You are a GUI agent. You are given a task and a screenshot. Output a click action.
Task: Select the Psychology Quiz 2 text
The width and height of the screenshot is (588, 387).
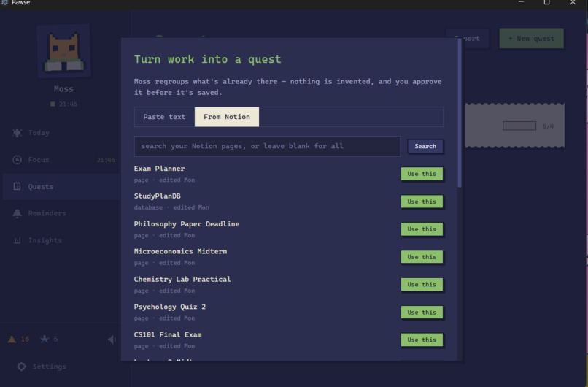[170, 307]
